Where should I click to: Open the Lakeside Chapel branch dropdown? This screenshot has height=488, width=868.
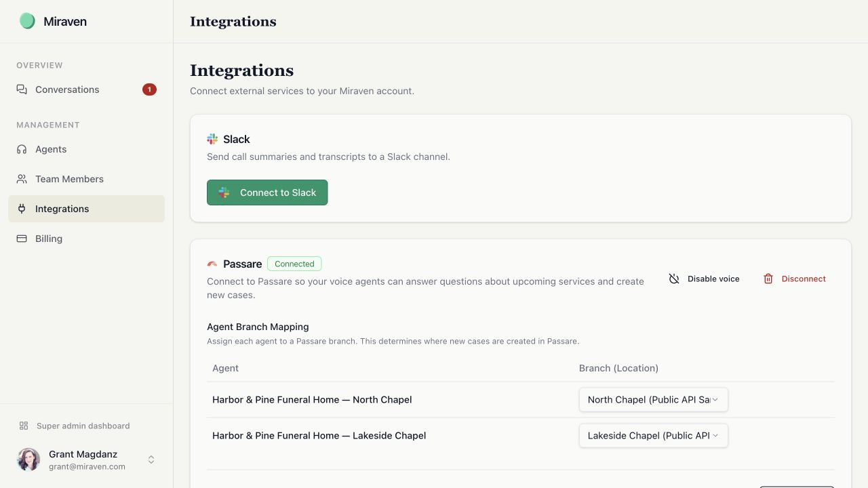click(x=653, y=436)
